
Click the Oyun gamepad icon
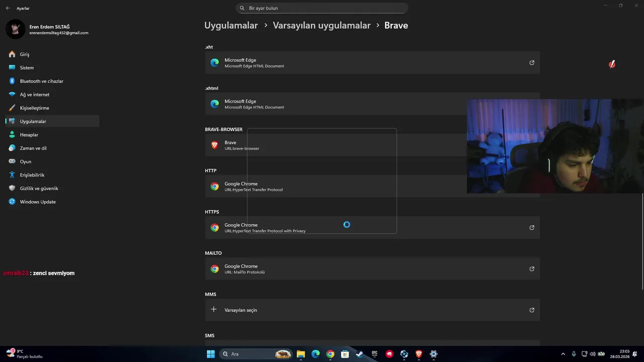pos(12,161)
